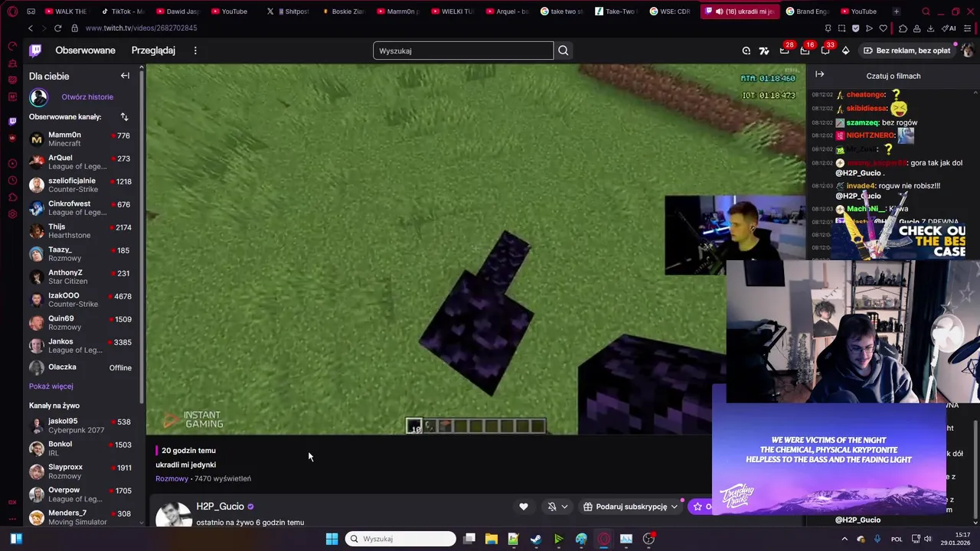This screenshot has width=980, height=551.
Task: Open a new browser tab with plus
Action: click(896, 11)
